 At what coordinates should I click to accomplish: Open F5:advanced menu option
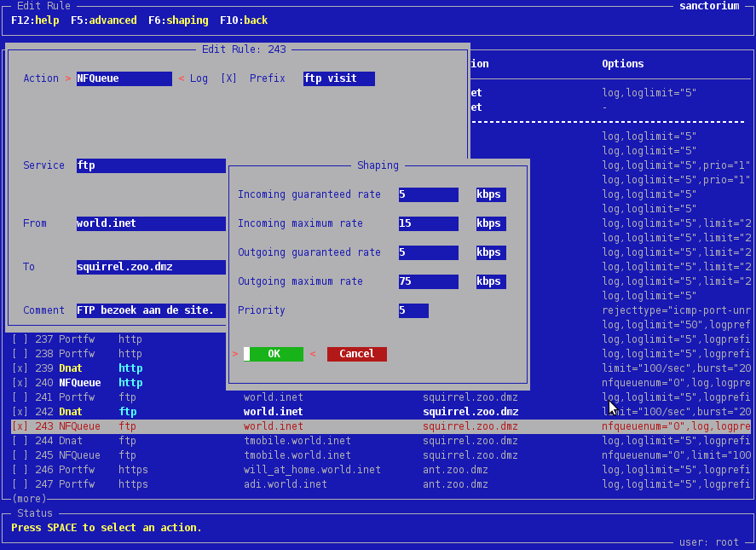point(103,20)
